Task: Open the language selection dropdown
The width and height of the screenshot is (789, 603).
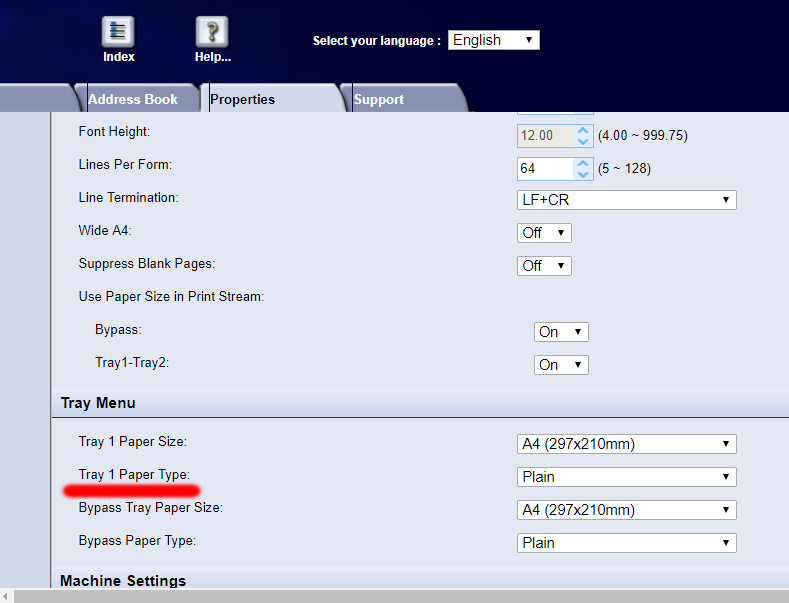Action: click(x=493, y=40)
